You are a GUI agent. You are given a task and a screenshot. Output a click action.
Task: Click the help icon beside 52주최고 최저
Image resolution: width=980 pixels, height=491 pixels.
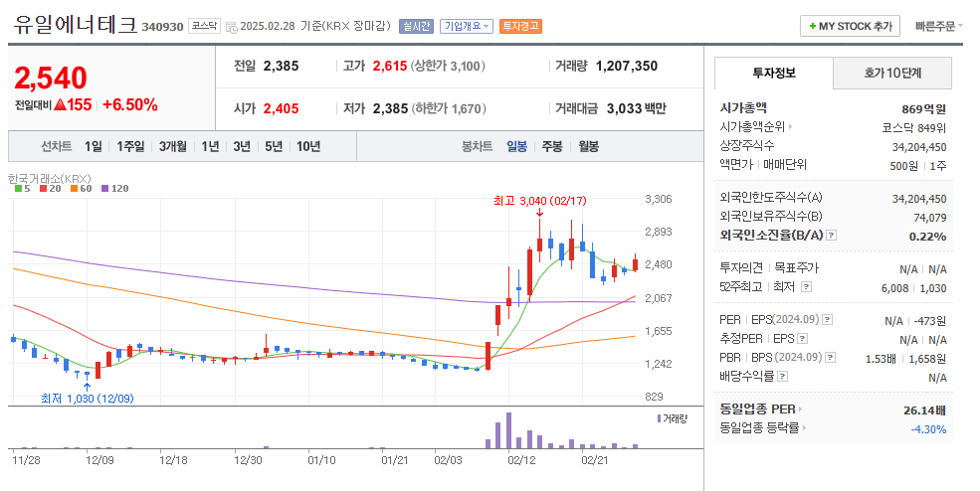pos(806,286)
